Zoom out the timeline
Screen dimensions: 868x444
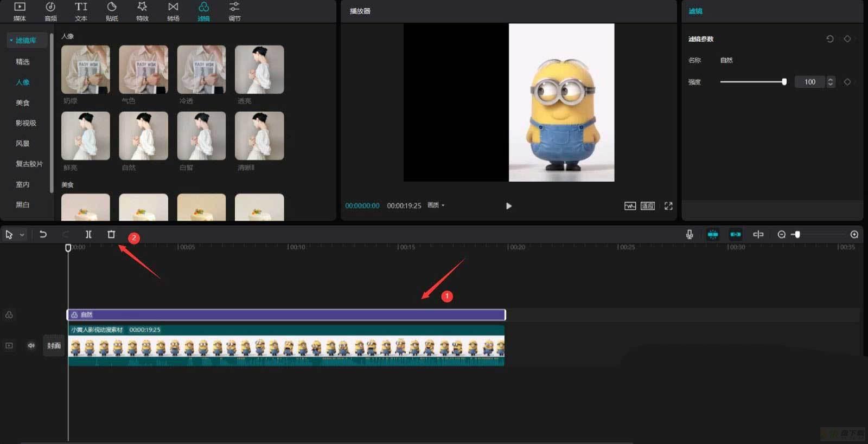pos(782,234)
